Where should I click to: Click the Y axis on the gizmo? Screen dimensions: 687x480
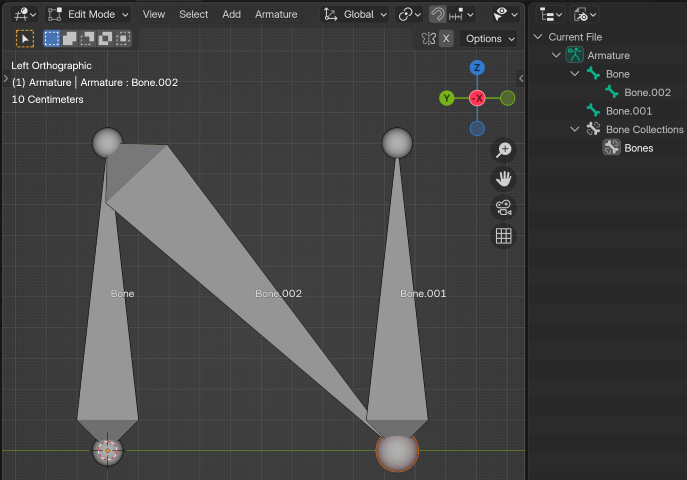(x=446, y=98)
